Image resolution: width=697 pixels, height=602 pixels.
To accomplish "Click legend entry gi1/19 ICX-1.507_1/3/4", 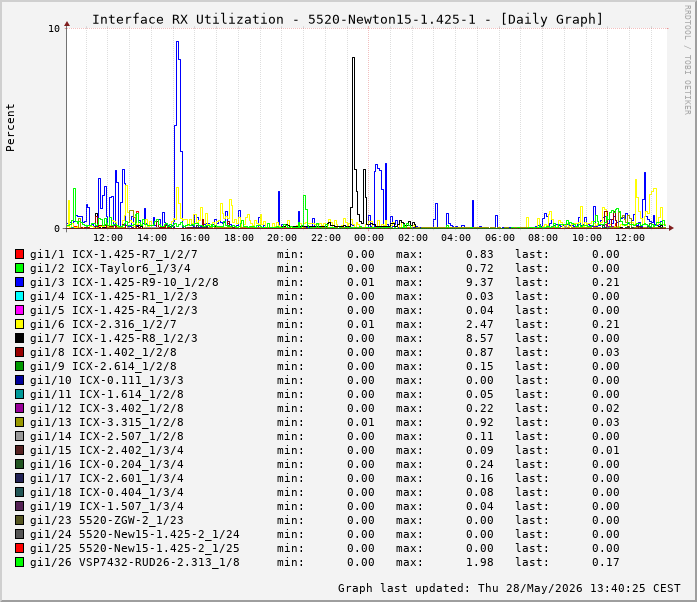I will point(107,506).
